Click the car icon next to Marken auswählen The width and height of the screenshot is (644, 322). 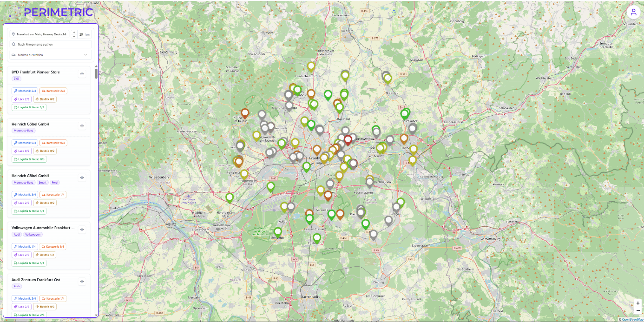[14, 55]
